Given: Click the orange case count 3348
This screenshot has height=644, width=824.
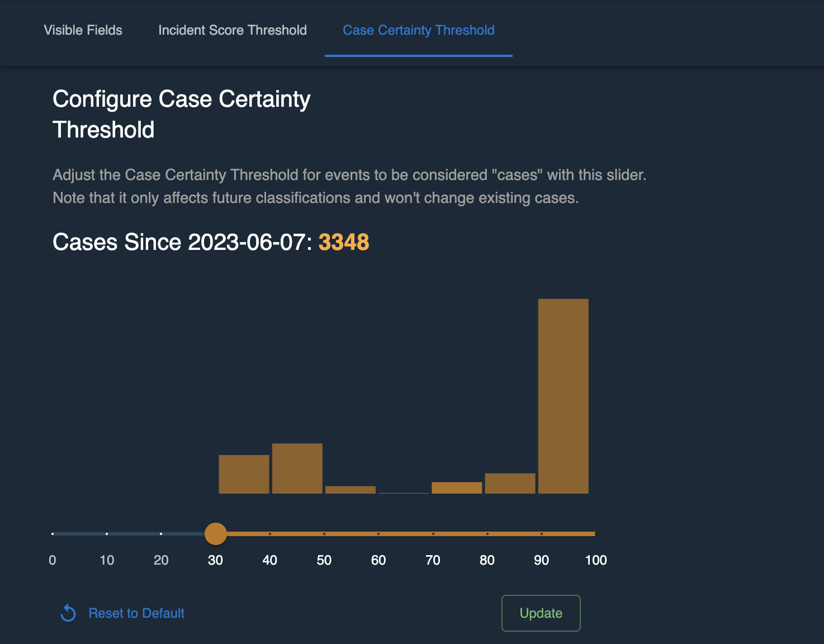Looking at the screenshot, I should click(344, 242).
